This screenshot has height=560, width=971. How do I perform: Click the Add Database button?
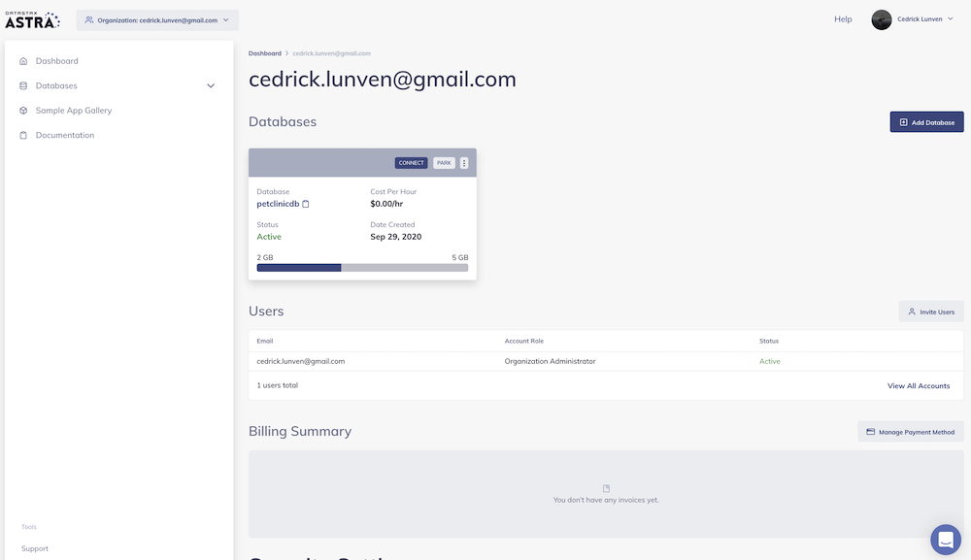click(926, 122)
